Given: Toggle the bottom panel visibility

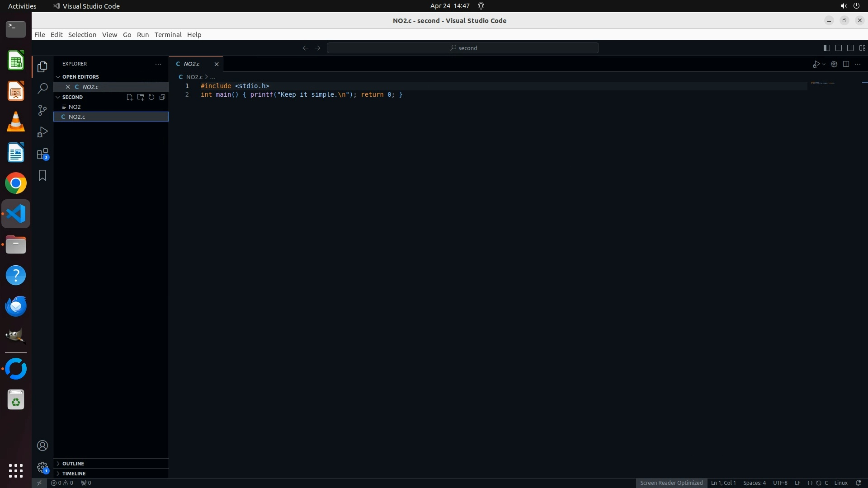Looking at the screenshot, I should [838, 48].
